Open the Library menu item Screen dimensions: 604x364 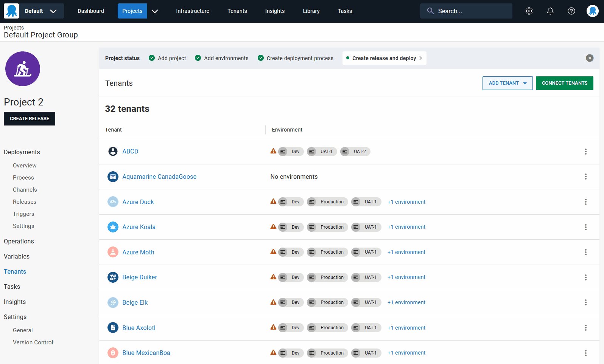click(311, 11)
